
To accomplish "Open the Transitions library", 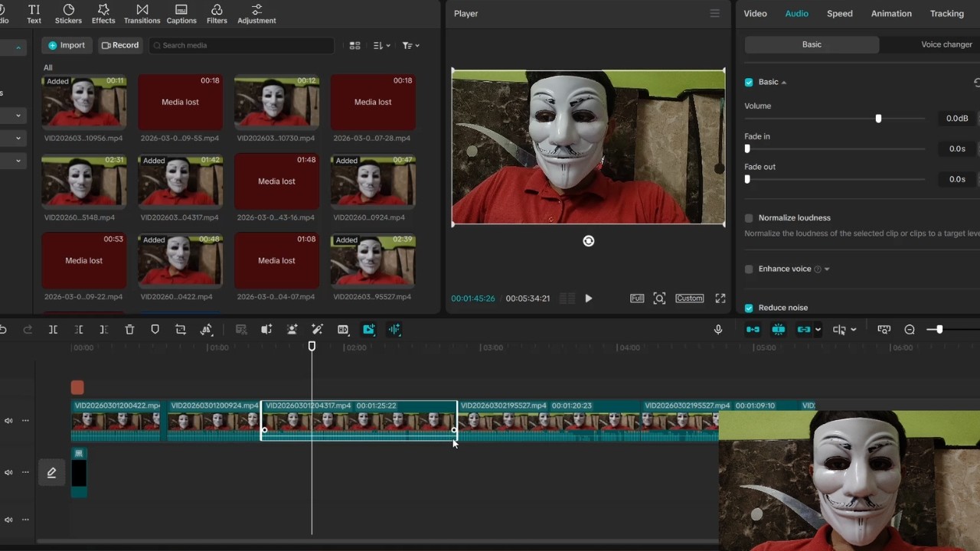I will tap(142, 14).
